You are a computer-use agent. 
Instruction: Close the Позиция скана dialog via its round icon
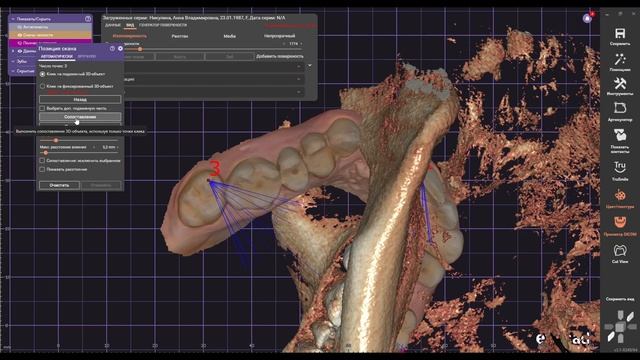pos(120,48)
